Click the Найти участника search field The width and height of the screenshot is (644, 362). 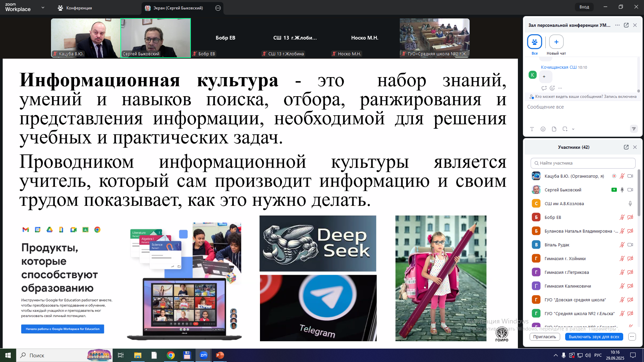(x=583, y=163)
